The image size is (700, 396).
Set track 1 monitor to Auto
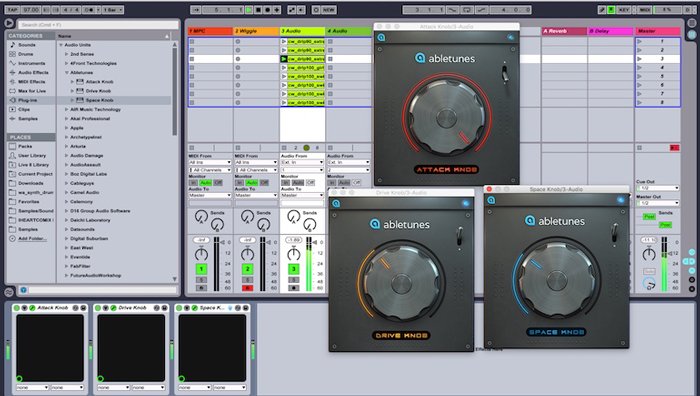click(x=205, y=183)
